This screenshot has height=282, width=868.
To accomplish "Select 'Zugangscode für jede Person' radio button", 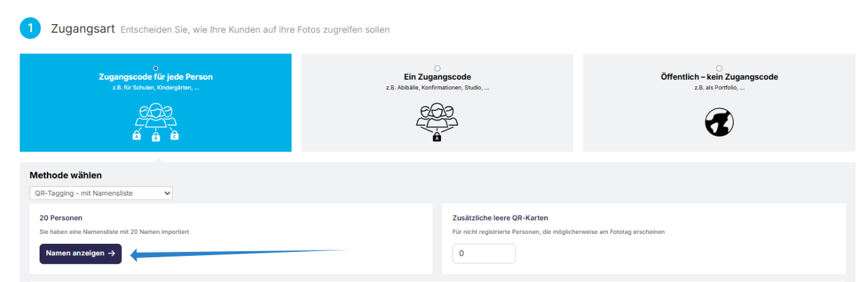I will pos(156,68).
